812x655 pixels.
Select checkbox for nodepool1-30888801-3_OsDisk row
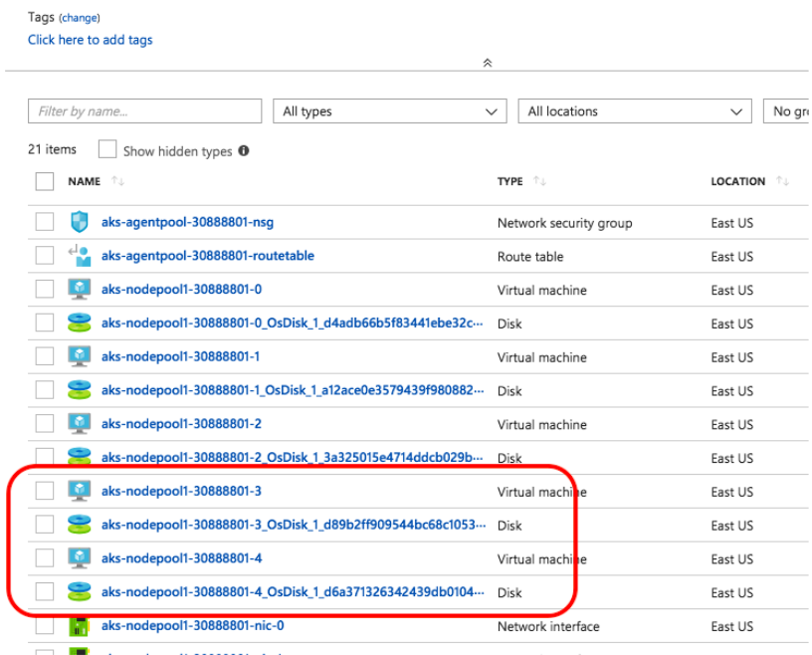(x=45, y=525)
